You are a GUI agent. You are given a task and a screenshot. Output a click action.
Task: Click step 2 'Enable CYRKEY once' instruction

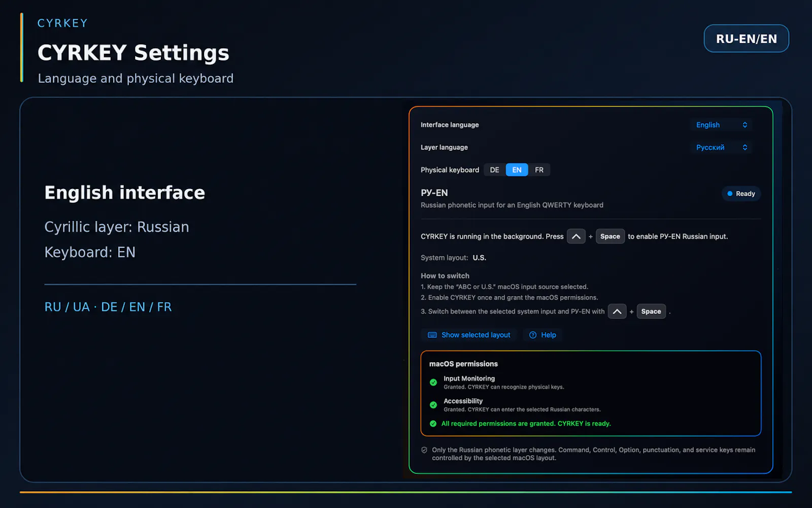click(510, 298)
